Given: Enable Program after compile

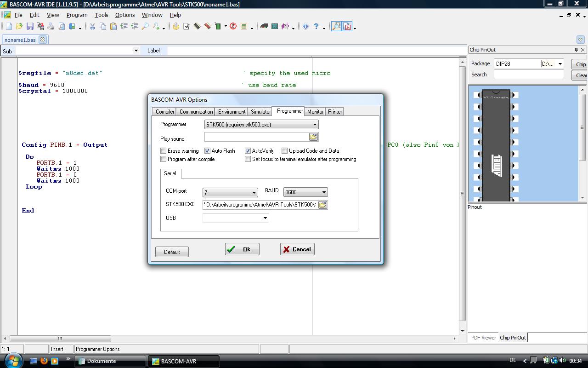Looking at the screenshot, I should click(163, 159).
